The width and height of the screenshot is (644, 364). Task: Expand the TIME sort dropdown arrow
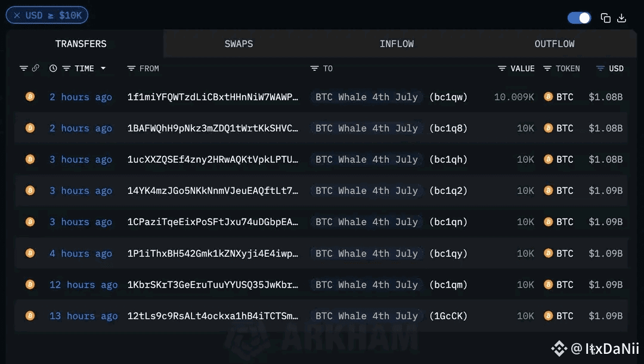103,69
